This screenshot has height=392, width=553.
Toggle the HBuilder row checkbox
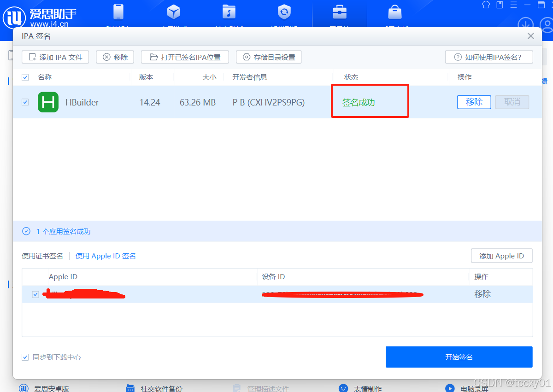tap(25, 102)
